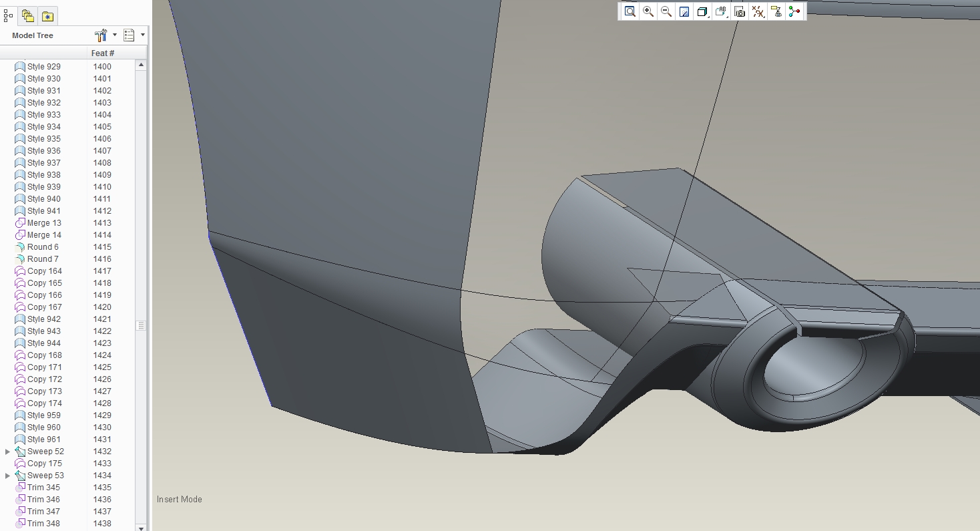
Task: Click the model tree scroll-down arrow
Action: click(141, 527)
